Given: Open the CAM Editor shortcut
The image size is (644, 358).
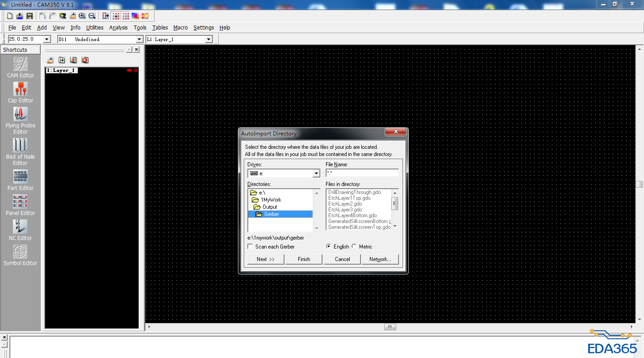Looking at the screenshot, I should 21,67.
